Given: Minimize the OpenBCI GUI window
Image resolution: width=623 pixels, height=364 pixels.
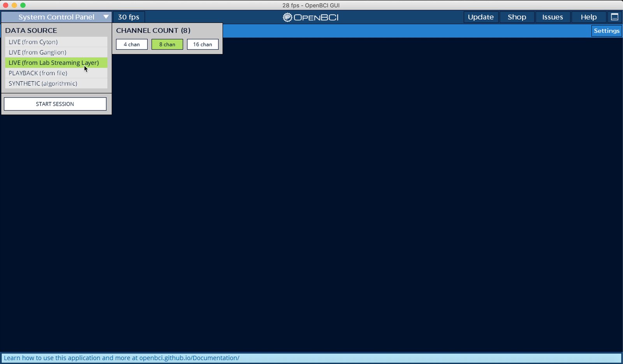Looking at the screenshot, I should (14, 5).
